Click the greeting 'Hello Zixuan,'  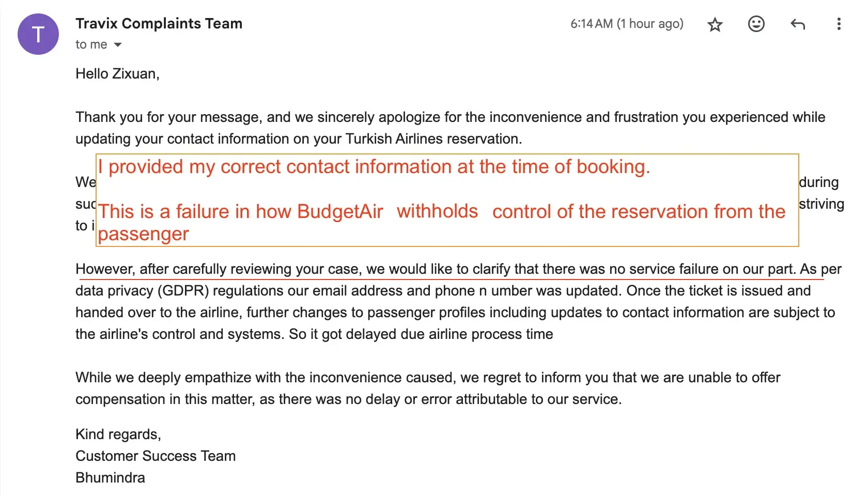tap(117, 74)
